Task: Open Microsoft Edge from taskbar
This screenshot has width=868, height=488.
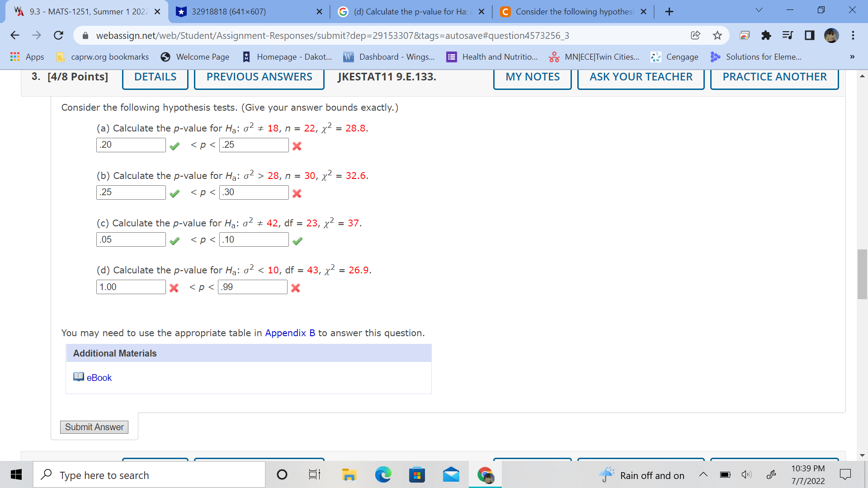Action: tap(383, 475)
